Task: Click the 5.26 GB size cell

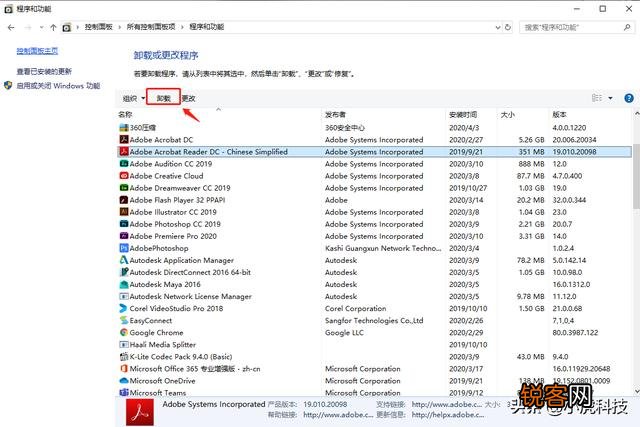Action: point(531,140)
